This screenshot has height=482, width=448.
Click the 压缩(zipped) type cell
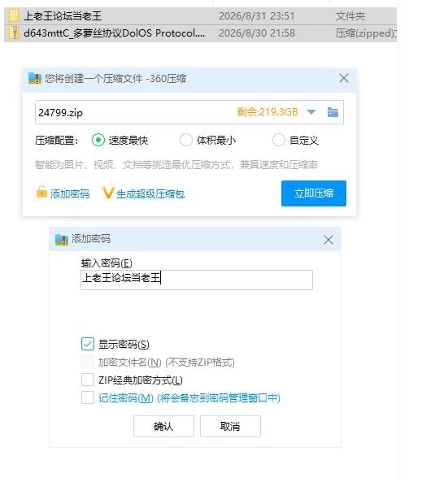pyautogui.click(x=366, y=33)
